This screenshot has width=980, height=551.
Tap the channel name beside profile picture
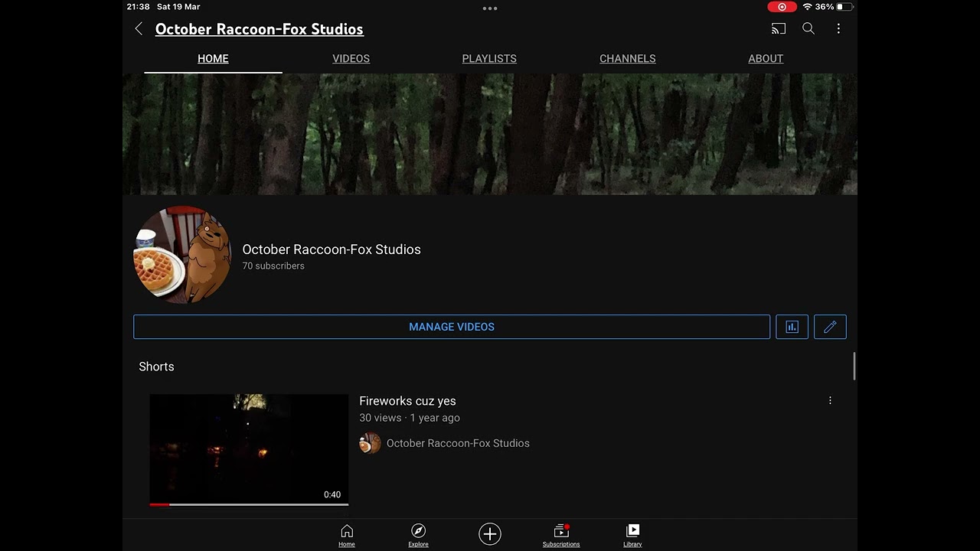click(332, 249)
